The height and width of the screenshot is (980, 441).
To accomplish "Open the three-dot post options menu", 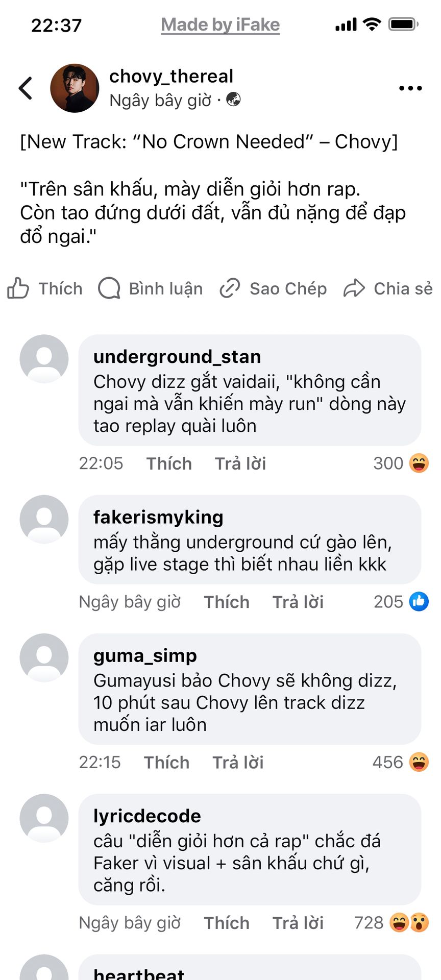I will pyautogui.click(x=410, y=88).
